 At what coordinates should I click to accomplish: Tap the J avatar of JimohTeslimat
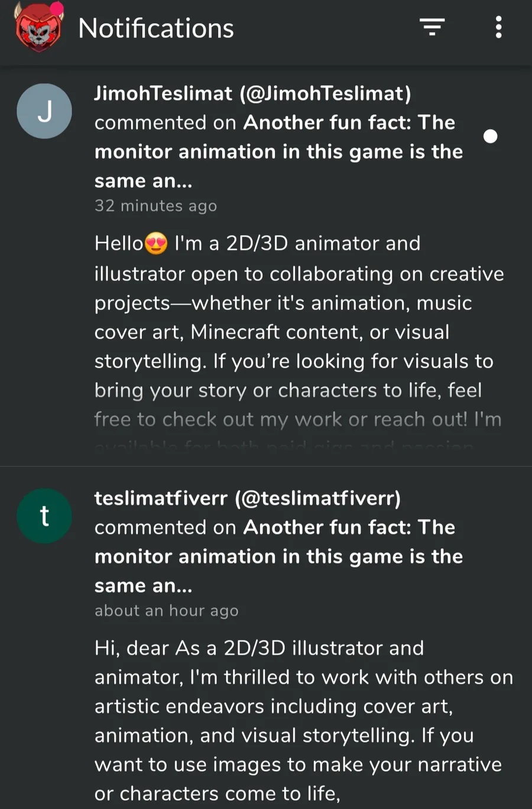[44, 111]
